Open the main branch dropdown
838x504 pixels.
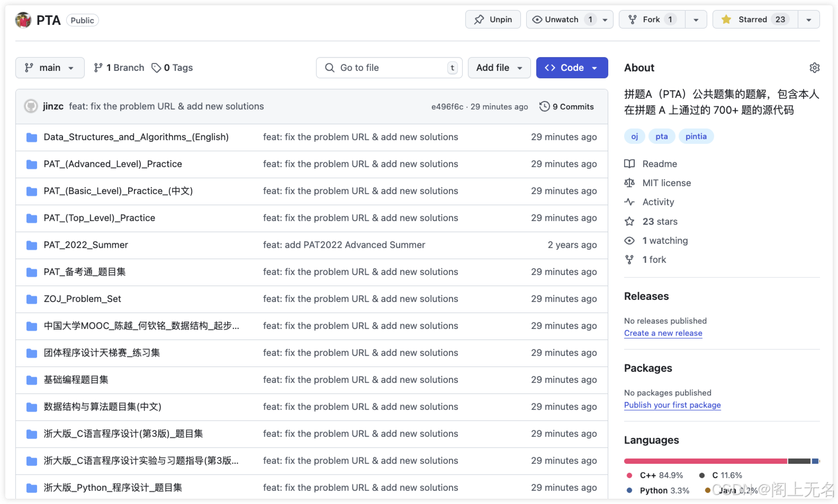[50, 68]
